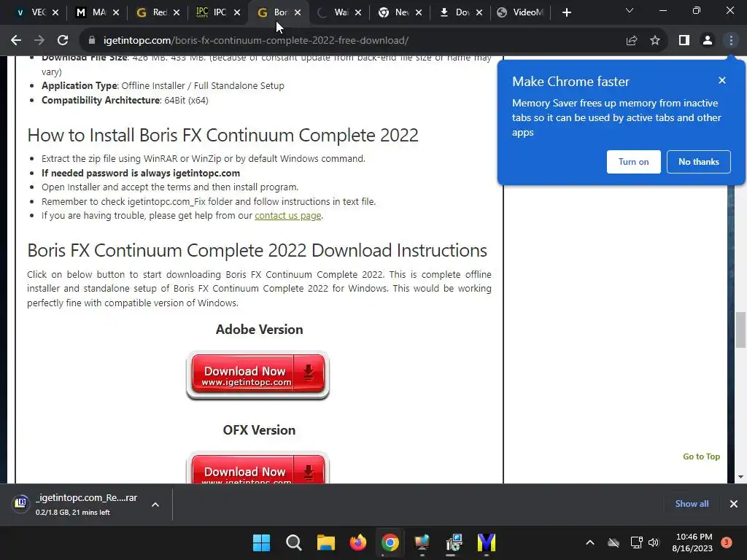Show hidden system tray icons
Viewport: 747px width, 560px height.
(589, 542)
